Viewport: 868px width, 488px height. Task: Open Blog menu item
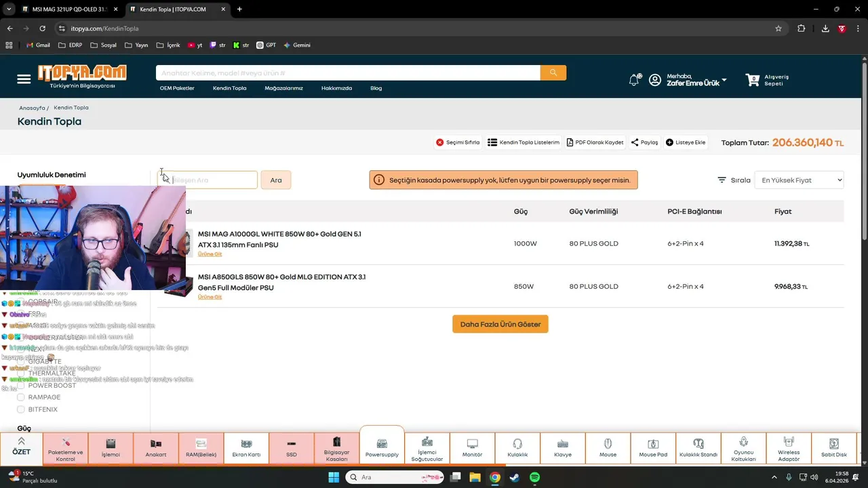(376, 88)
